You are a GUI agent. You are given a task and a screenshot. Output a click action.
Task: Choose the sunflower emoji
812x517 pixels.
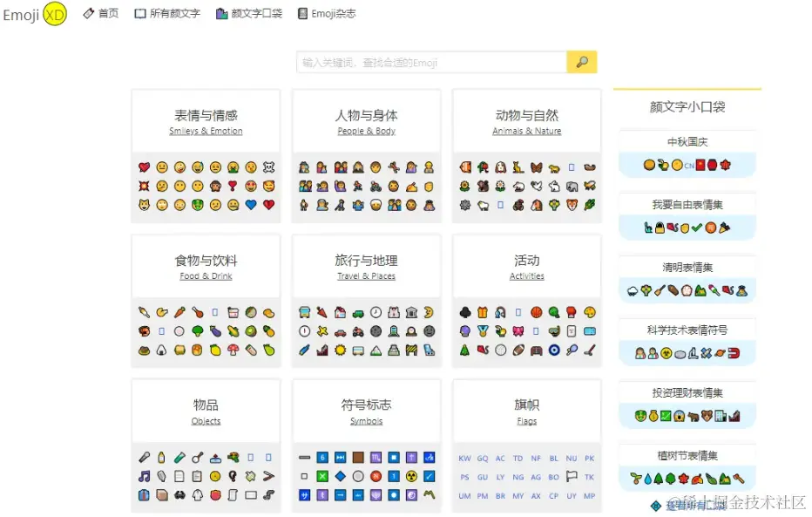pos(465,186)
